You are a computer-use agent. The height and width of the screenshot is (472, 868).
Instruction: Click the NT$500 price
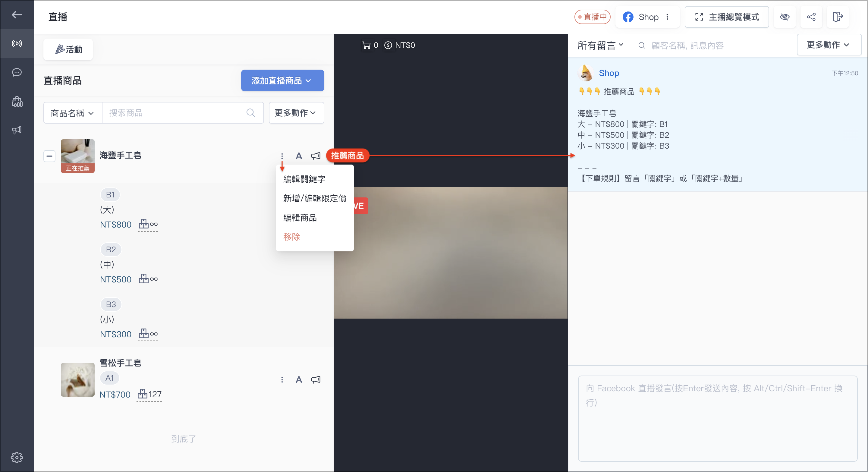click(115, 279)
